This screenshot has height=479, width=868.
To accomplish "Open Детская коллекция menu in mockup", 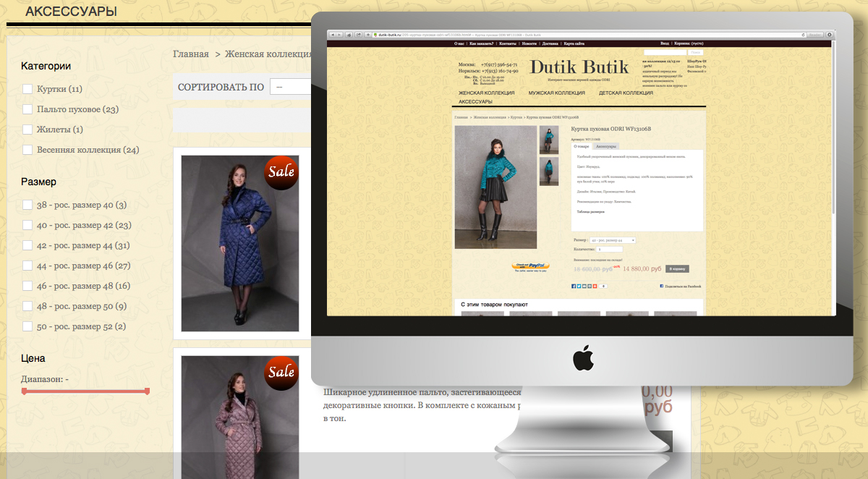I will (x=626, y=93).
